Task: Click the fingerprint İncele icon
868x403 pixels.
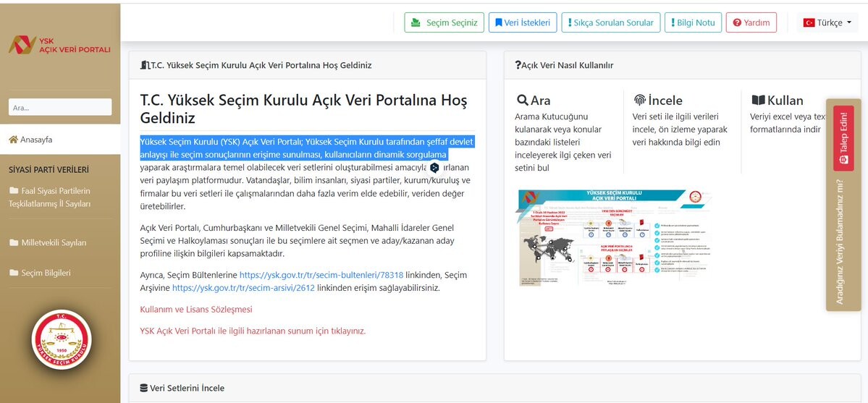Action: pyautogui.click(x=639, y=101)
